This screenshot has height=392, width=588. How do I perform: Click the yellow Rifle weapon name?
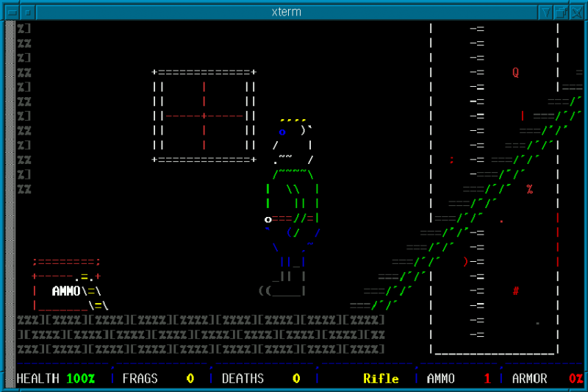point(381,379)
